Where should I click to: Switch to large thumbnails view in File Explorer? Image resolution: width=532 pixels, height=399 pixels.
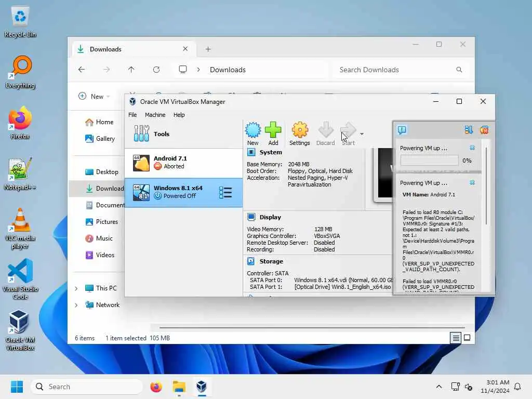click(467, 338)
